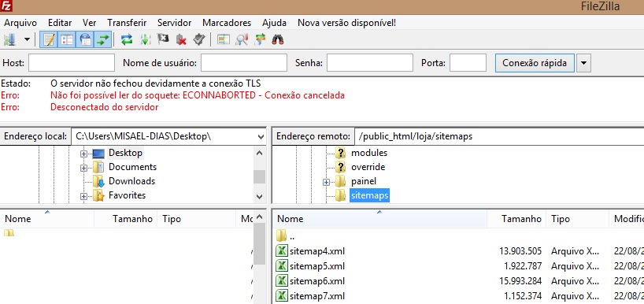This screenshot has height=304, width=644.
Task: Click the Endereço remoto path field
Action: pos(499,136)
